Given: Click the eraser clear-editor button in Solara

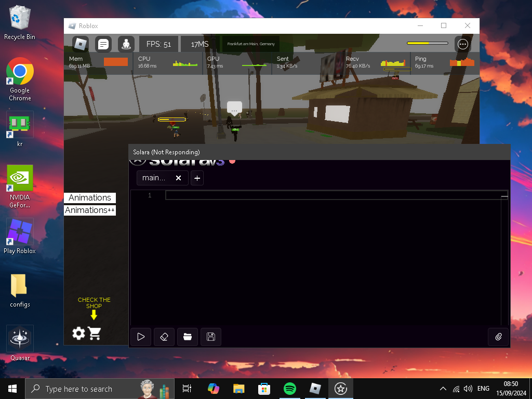Looking at the screenshot, I should (x=164, y=337).
